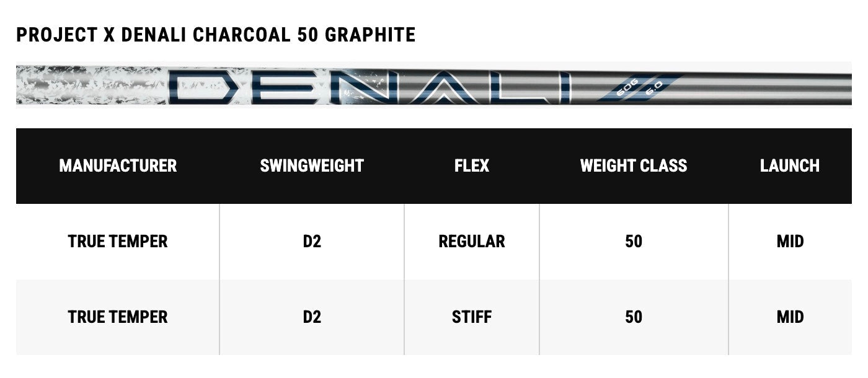This screenshot has height=378, width=868.
Task: Select the STIFF flex cell
Action: 472,317
